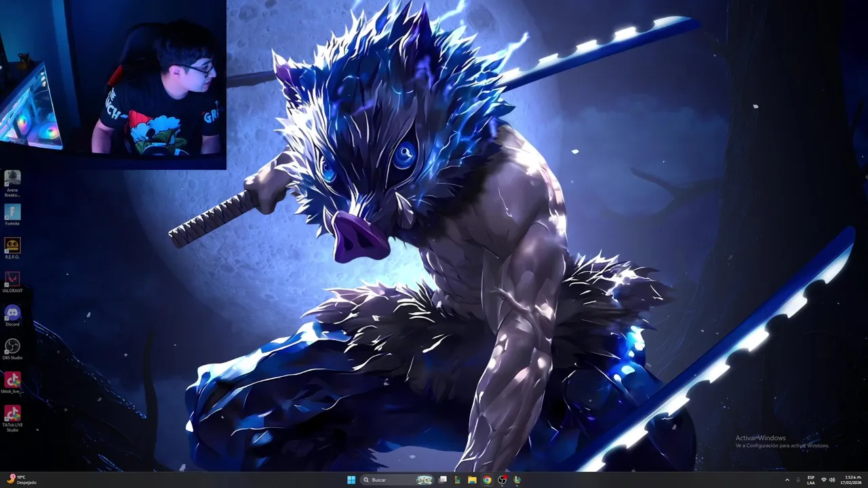Select the tiktok_live_ desktop shortcut

[12, 382]
